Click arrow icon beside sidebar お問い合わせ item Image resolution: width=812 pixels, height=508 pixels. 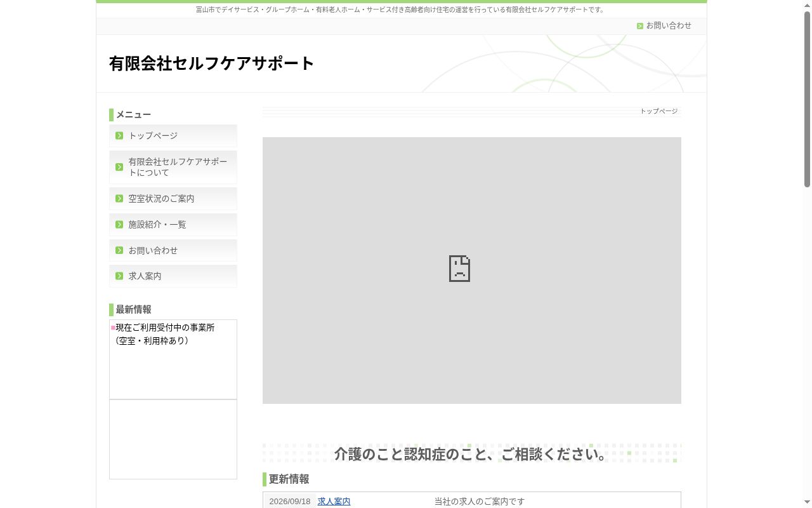(x=119, y=250)
